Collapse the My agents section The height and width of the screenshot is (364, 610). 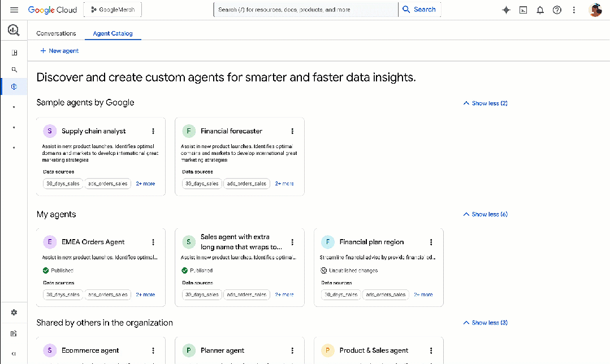(x=485, y=214)
